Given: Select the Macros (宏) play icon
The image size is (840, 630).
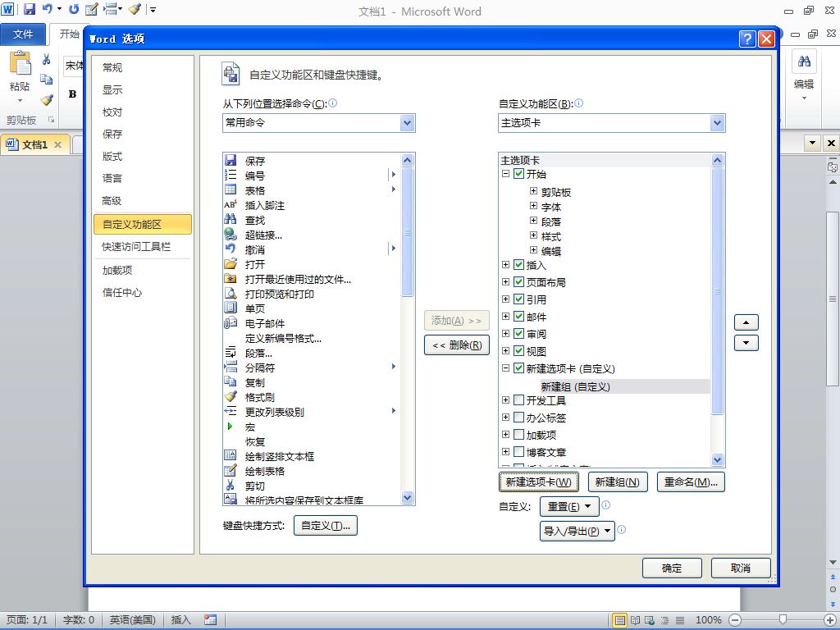Looking at the screenshot, I should 230,427.
